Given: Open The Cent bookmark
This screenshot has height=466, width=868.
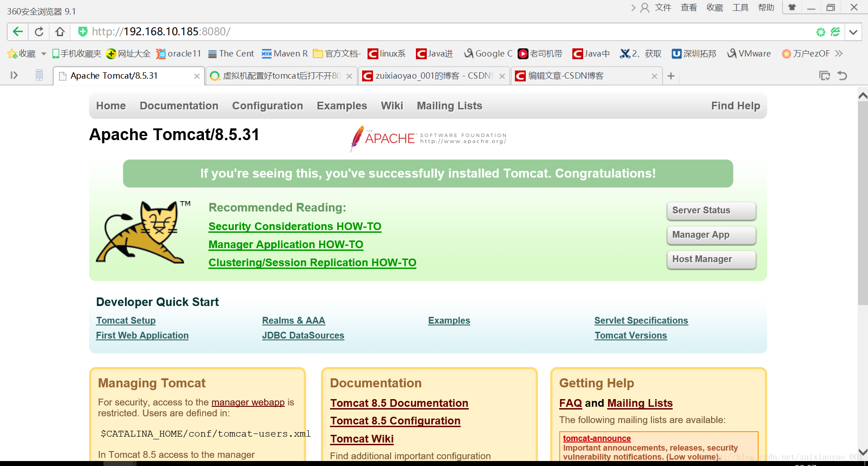Looking at the screenshot, I should pyautogui.click(x=231, y=54).
